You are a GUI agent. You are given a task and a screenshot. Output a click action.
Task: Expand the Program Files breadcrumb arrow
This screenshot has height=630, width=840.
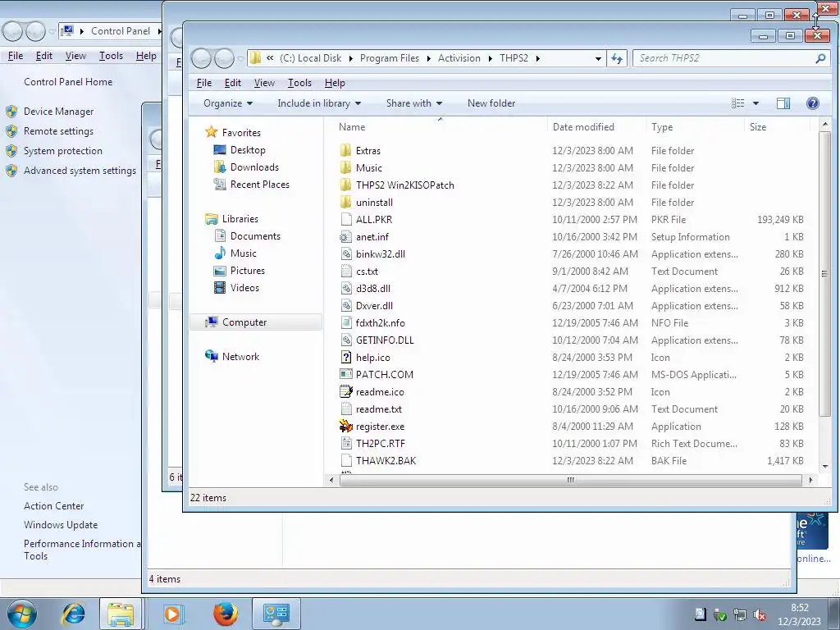click(428, 58)
